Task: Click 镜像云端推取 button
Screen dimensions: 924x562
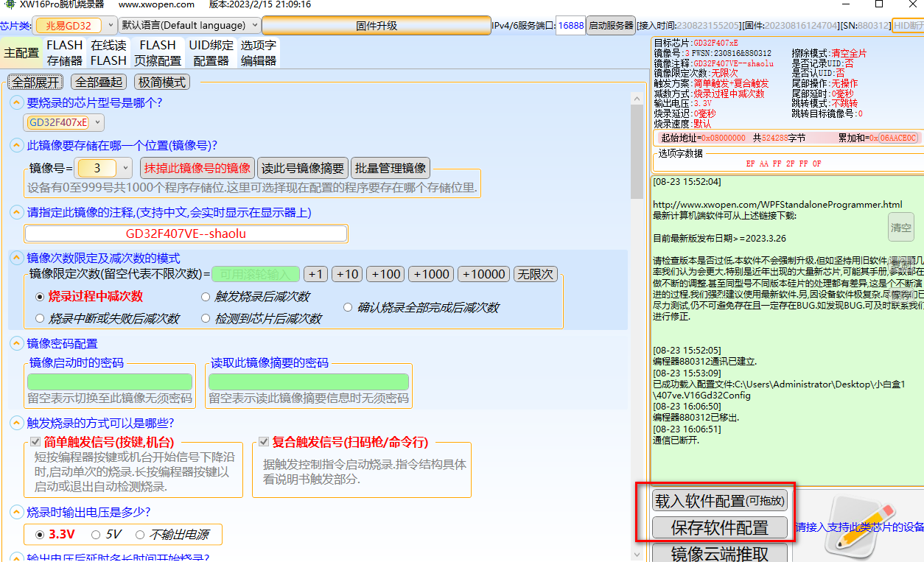Action: (720, 552)
